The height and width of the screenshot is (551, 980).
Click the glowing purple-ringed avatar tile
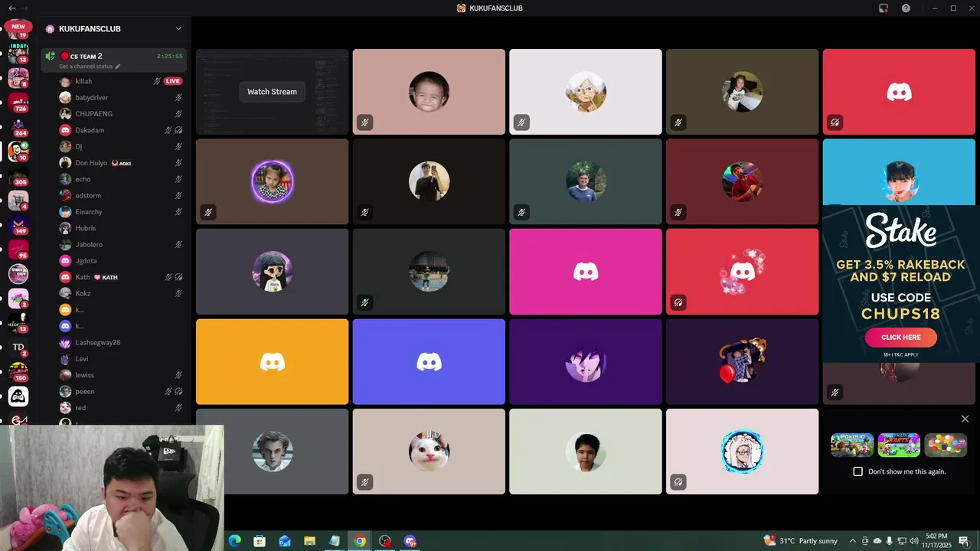(272, 181)
